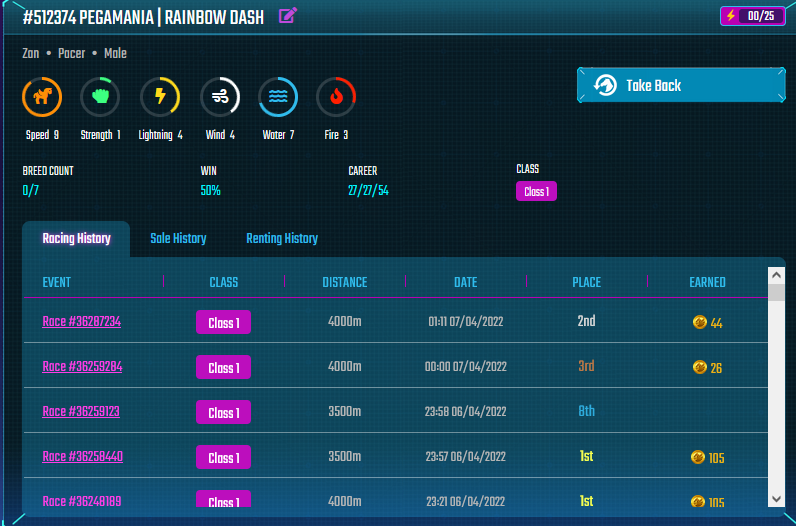Screen dimensions: 796x526
Task: Click the coin icon for Race #36248189
Action: (x=698, y=502)
